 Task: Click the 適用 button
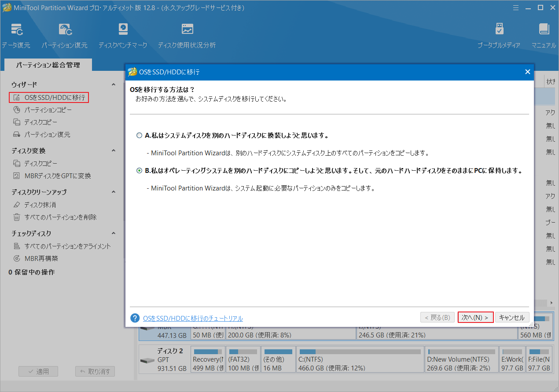tap(38, 371)
